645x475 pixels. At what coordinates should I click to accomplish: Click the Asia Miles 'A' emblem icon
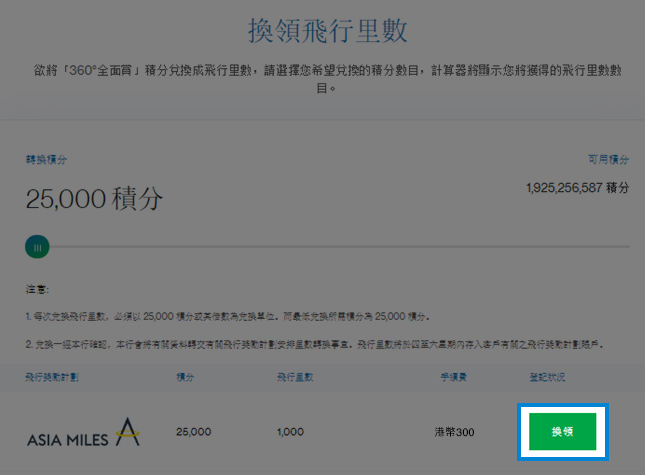pyautogui.click(x=128, y=432)
